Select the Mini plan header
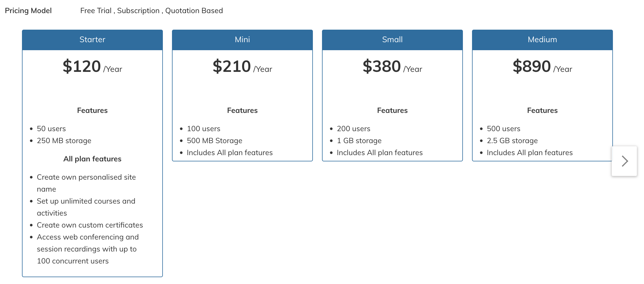 [242, 40]
